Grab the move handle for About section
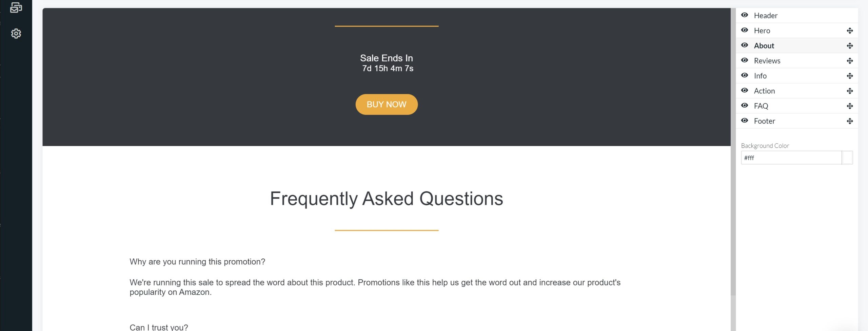The height and width of the screenshot is (331, 868). tap(849, 46)
